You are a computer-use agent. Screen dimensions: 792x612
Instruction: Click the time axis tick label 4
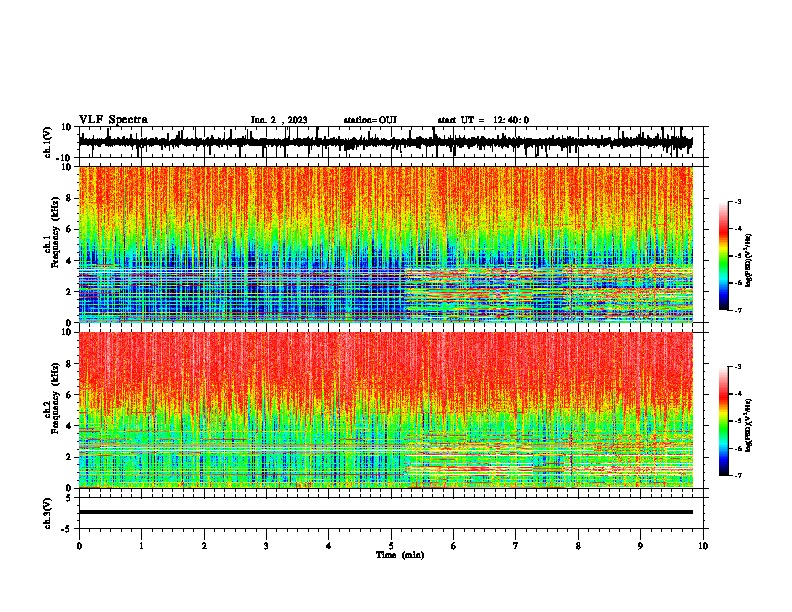pos(328,546)
